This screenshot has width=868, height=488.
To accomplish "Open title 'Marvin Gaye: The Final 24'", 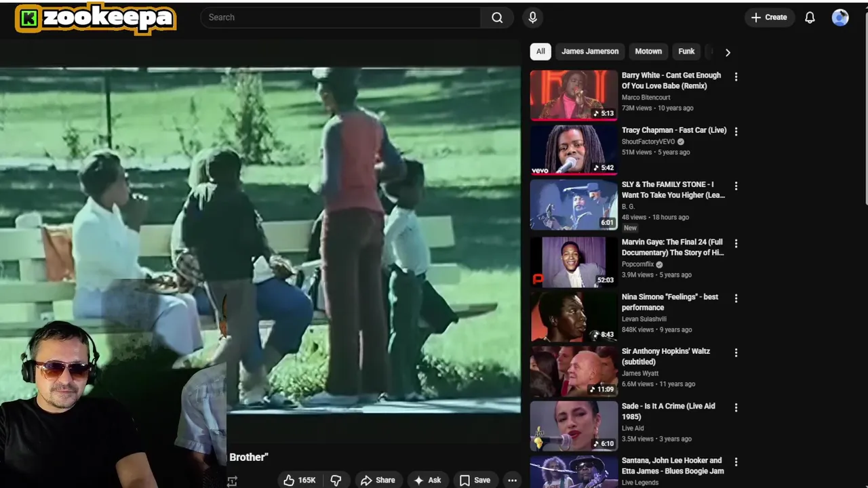I will point(673,247).
